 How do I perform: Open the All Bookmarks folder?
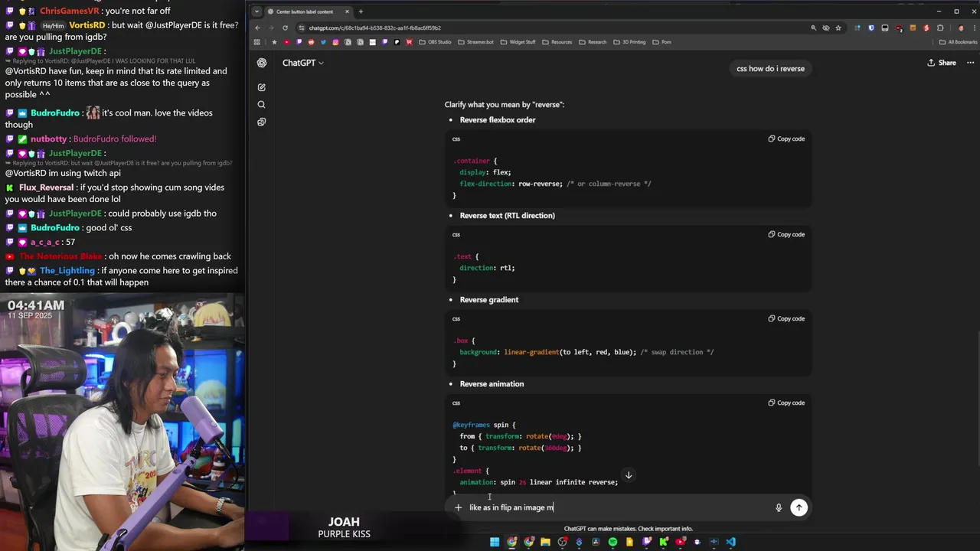pos(959,42)
